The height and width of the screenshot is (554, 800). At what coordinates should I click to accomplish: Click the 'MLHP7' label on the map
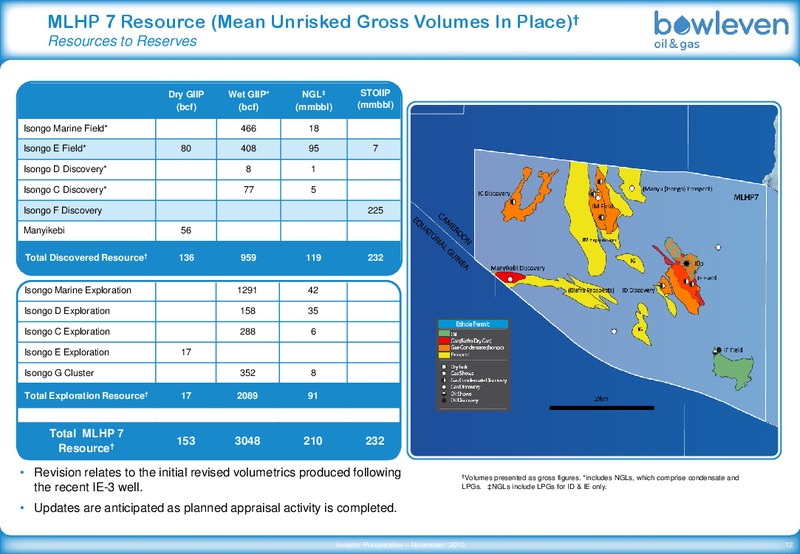pyautogui.click(x=746, y=197)
